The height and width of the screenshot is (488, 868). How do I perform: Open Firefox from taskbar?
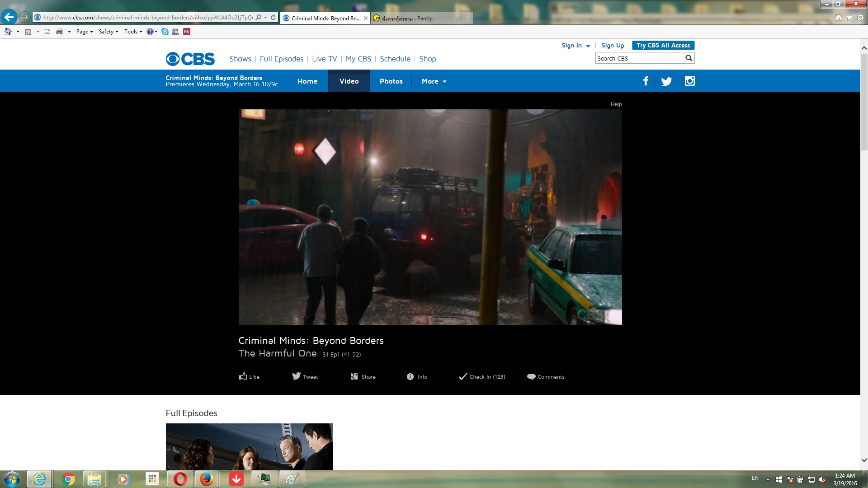(207, 479)
